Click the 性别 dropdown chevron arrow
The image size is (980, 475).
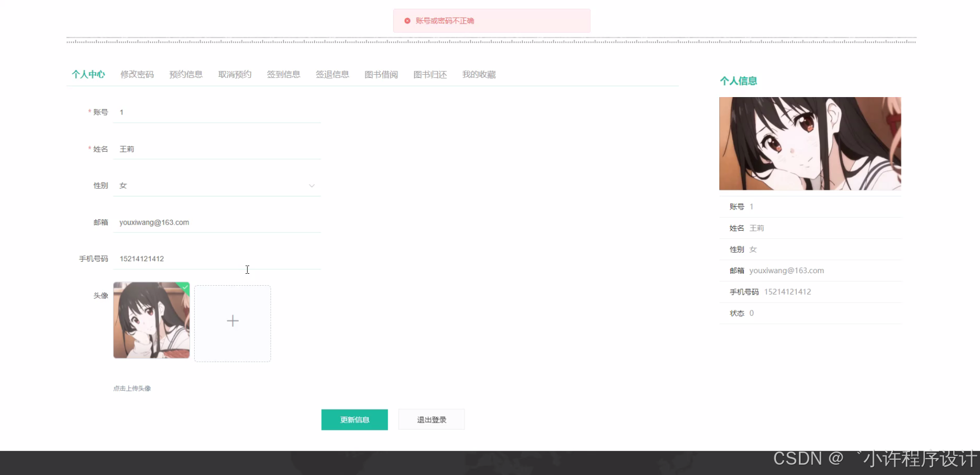tap(312, 186)
